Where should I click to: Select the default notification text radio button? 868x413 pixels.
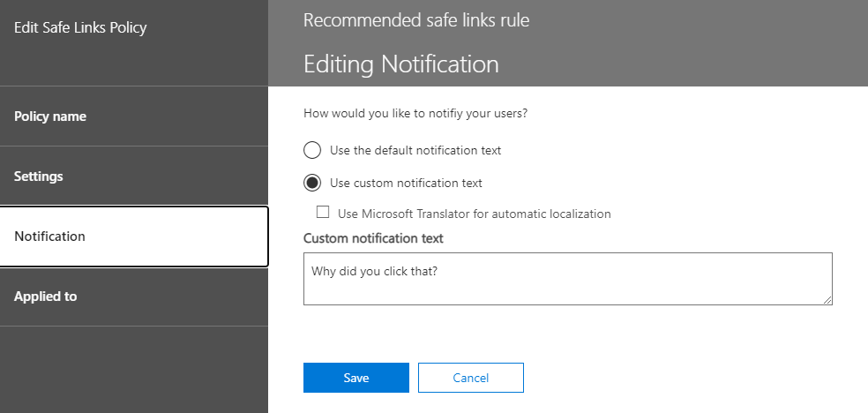[312, 150]
